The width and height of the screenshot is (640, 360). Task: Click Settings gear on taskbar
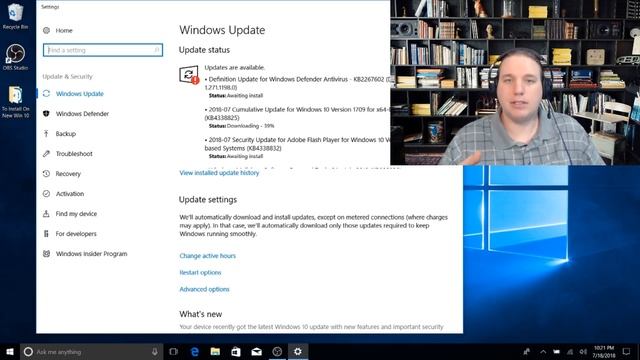tap(298, 351)
